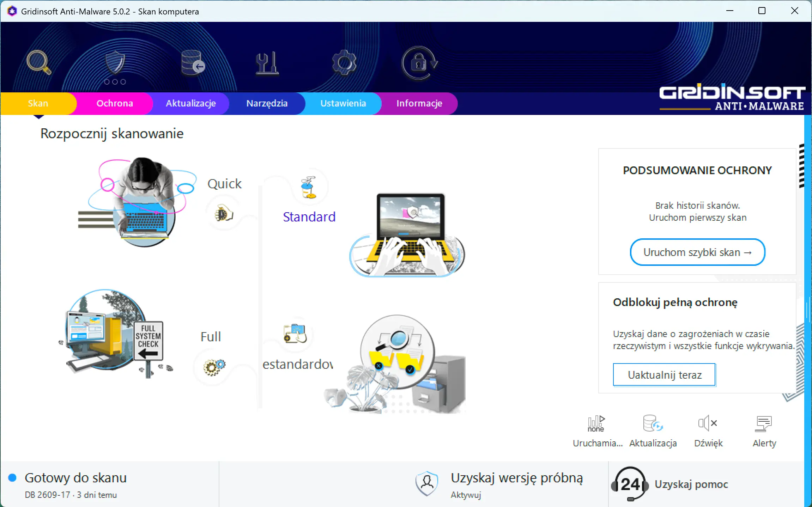Viewport: 812px width, 507px height.
Task: Minimize the Gridinsoft window
Action: point(730,11)
